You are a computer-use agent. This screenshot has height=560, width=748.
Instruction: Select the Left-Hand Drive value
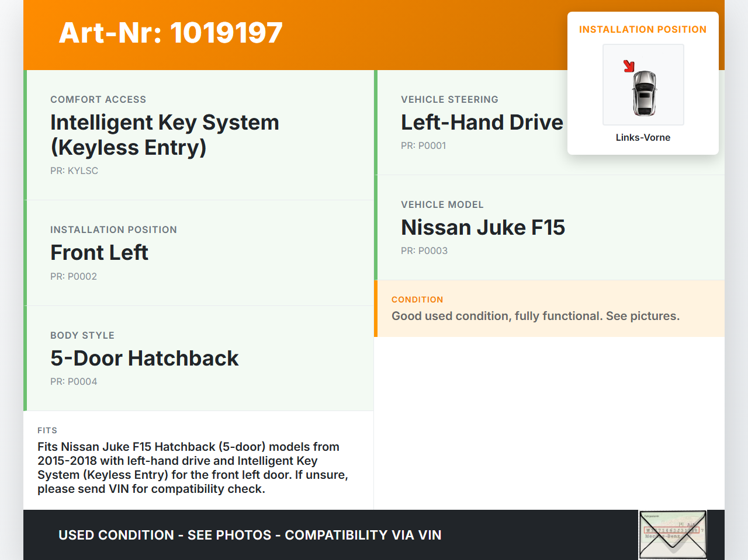pos(482,123)
